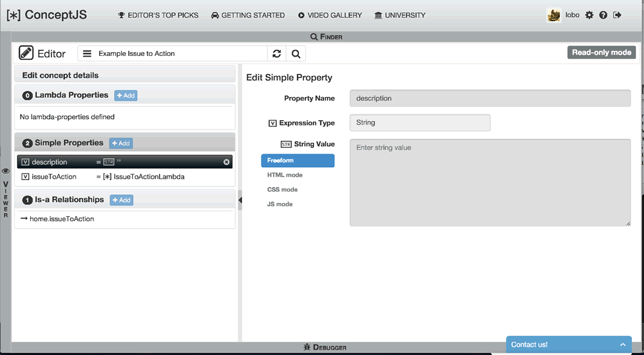Viewport: 644px width, 355px height.
Task: Click the STR icon in description row
Action: click(x=108, y=162)
